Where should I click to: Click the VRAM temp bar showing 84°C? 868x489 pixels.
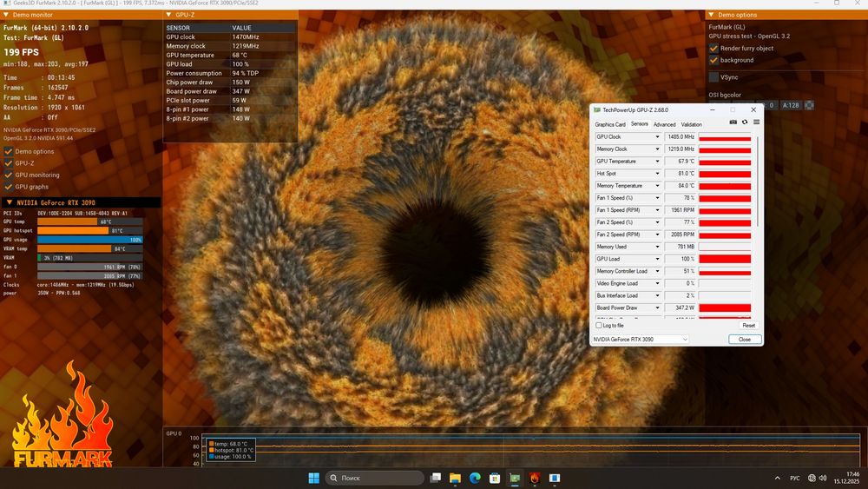(x=89, y=248)
